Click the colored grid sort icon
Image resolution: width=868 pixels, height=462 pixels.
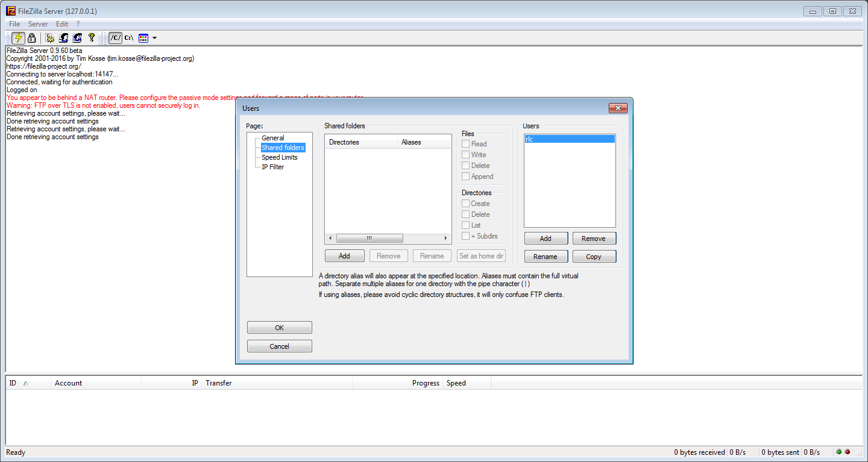click(x=143, y=38)
